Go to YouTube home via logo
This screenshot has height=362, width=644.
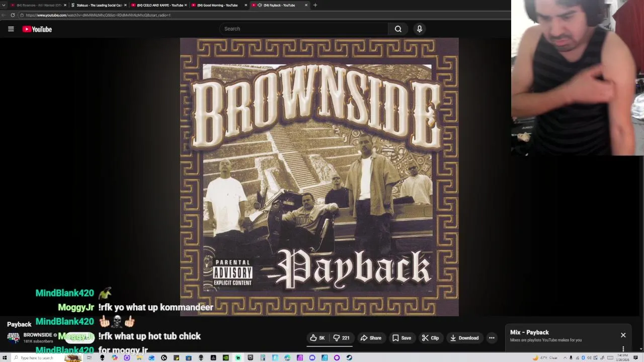click(x=37, y=29)
